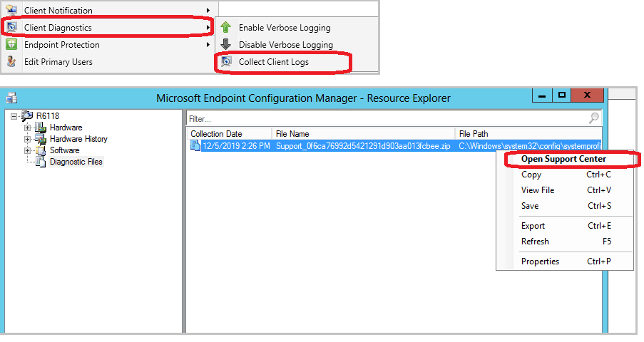Select the Support_0f6ca76992d5421291d903aa013fcbee.zip file name
Image resolution: width=644 pixels, height=342 pixels.
[363, 146]
